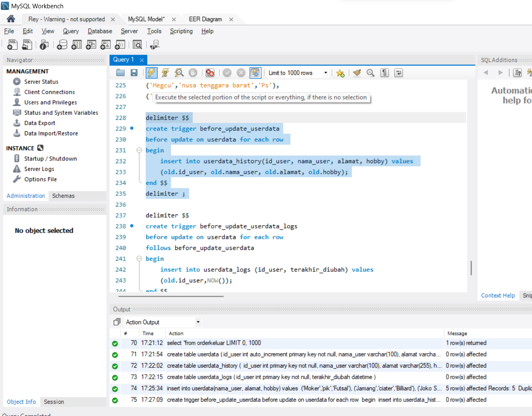This screenshot has height=416, width=532.
Task: Open the Scripting menu
Action: [181, 31]
